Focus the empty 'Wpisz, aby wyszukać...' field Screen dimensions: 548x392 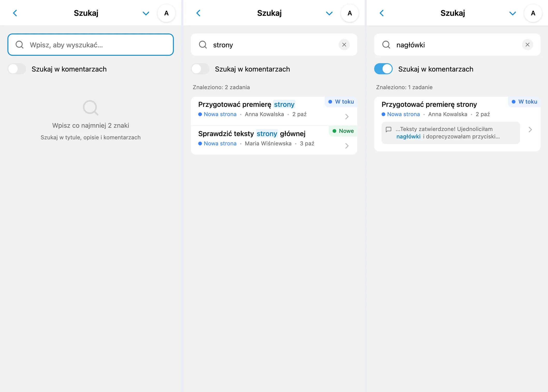[91, 45]
